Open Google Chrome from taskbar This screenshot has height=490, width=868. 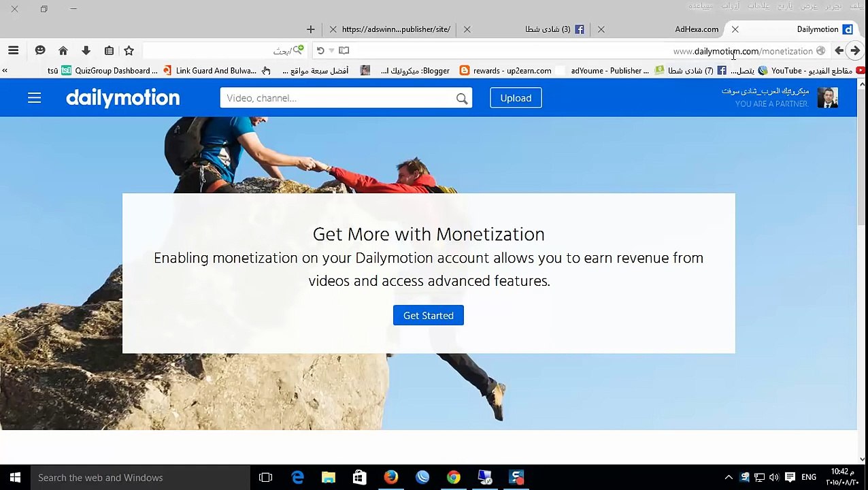pos(454,478)
